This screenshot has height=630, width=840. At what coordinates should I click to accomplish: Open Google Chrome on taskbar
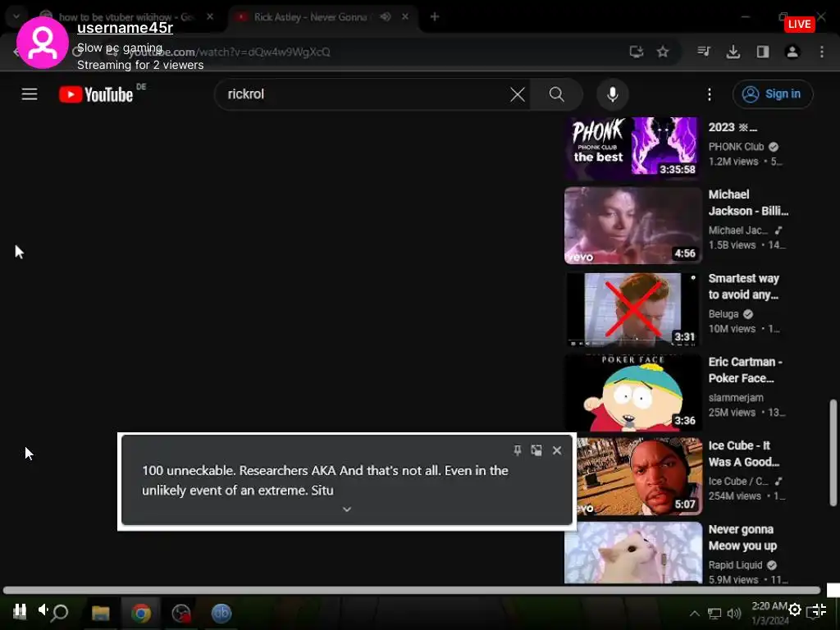141,613
